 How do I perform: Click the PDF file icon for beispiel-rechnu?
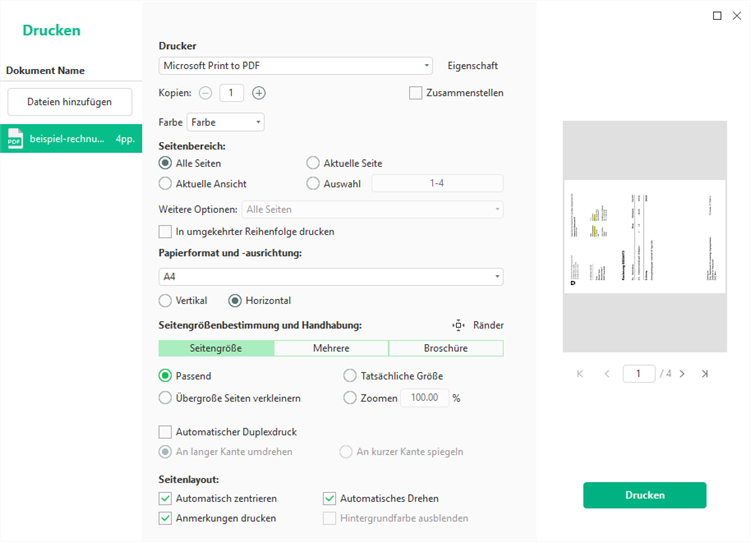[15, 139]
